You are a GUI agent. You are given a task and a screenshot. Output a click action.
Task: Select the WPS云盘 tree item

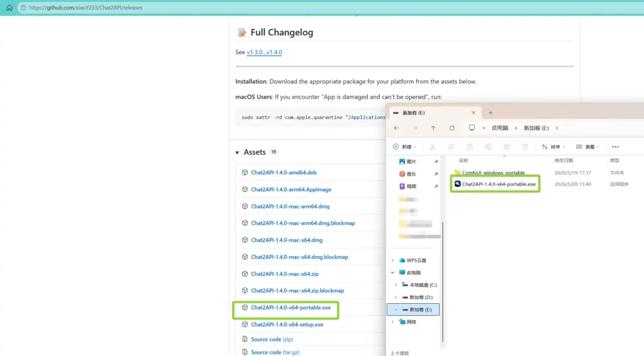[413, 260]
